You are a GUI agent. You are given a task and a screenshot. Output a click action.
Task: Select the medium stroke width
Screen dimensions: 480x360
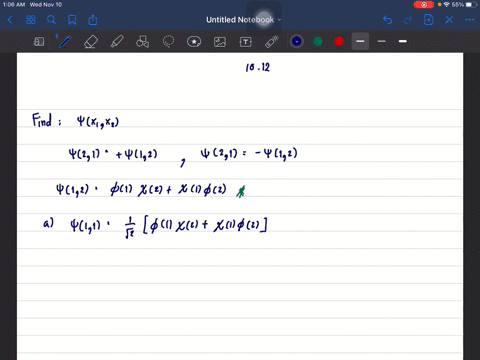pyautogui.click(x=382, y=41)
